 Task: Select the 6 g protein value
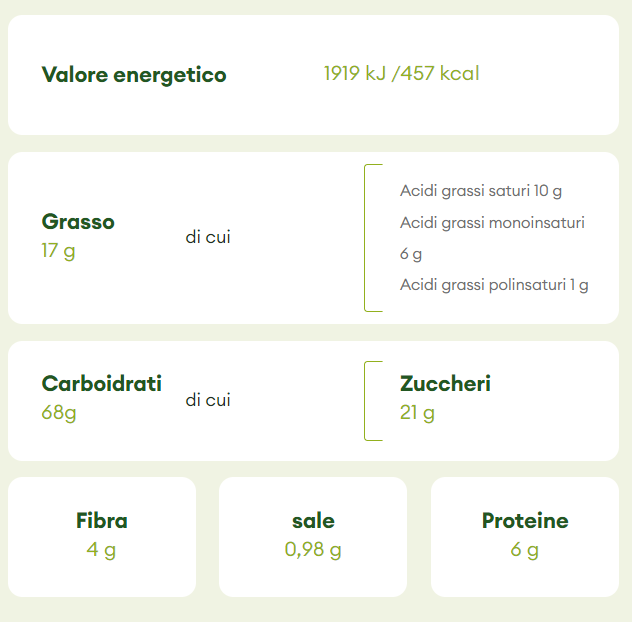coord(525,549)
